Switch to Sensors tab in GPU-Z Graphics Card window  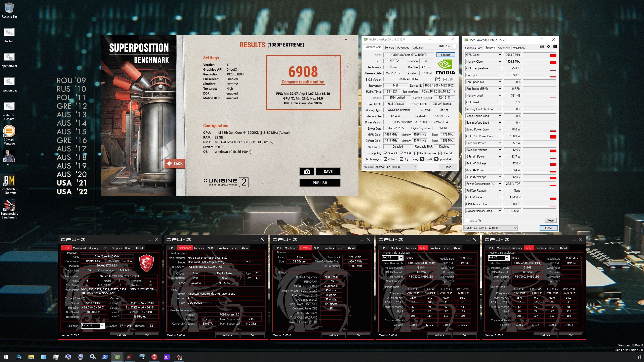coord(389,48)
